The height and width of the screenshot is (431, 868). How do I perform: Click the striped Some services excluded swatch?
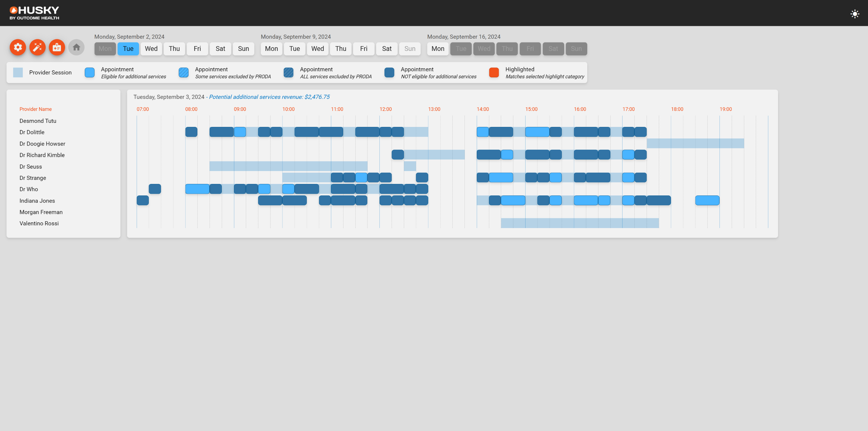(x=183, y=72)
